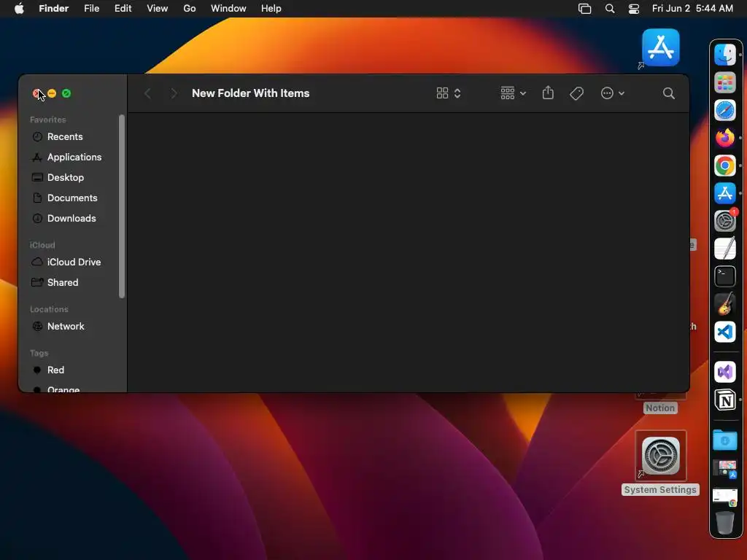Open the Go menu

click(190, 9)
